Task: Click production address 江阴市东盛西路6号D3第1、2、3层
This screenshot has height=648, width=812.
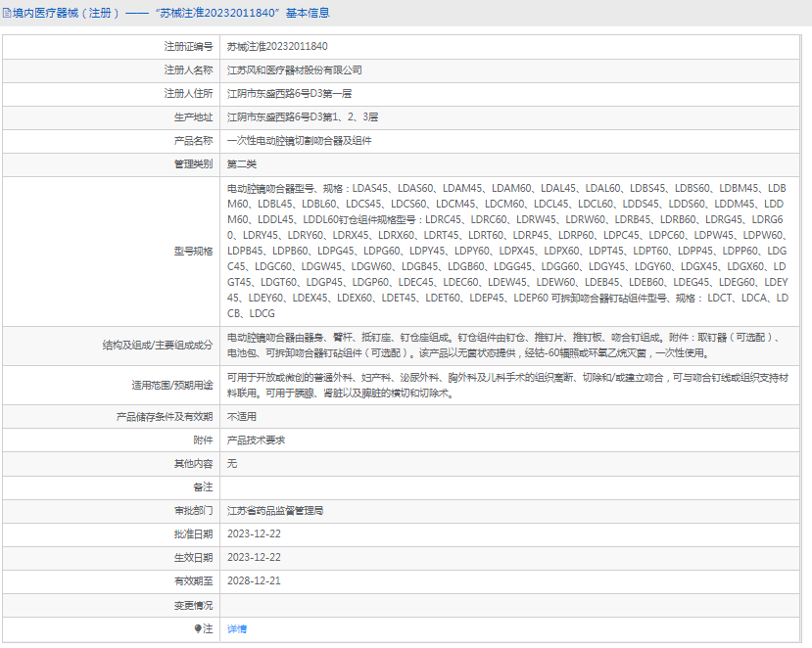Action: 303,116
